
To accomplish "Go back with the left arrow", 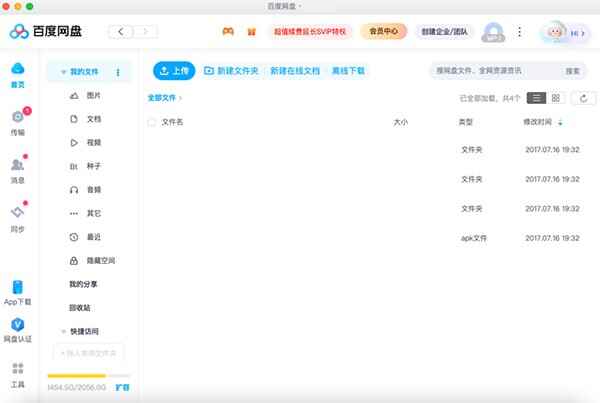I will [121, 32].
